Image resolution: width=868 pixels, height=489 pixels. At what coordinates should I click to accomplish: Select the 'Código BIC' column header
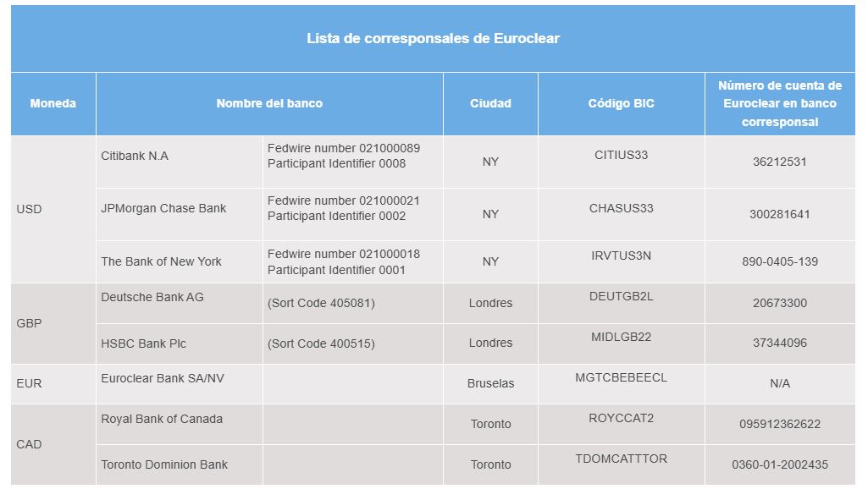coord(621,103)
